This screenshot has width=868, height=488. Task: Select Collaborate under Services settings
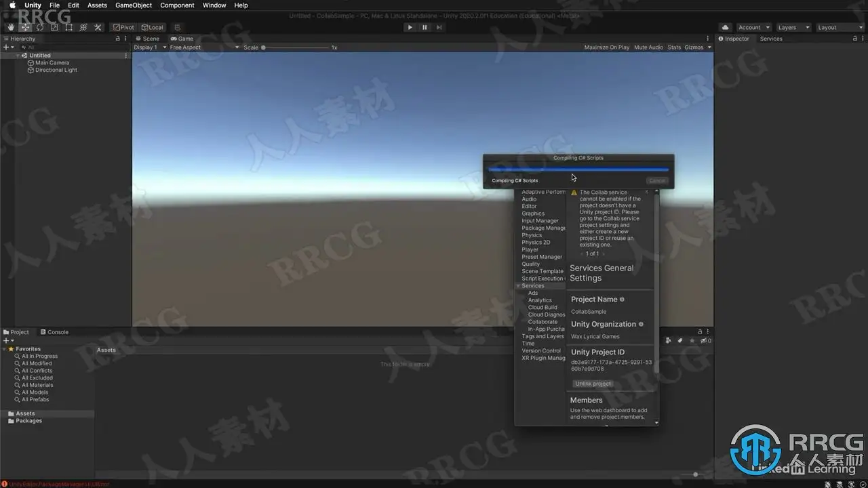pyautogui.click(x=542, y=322)
